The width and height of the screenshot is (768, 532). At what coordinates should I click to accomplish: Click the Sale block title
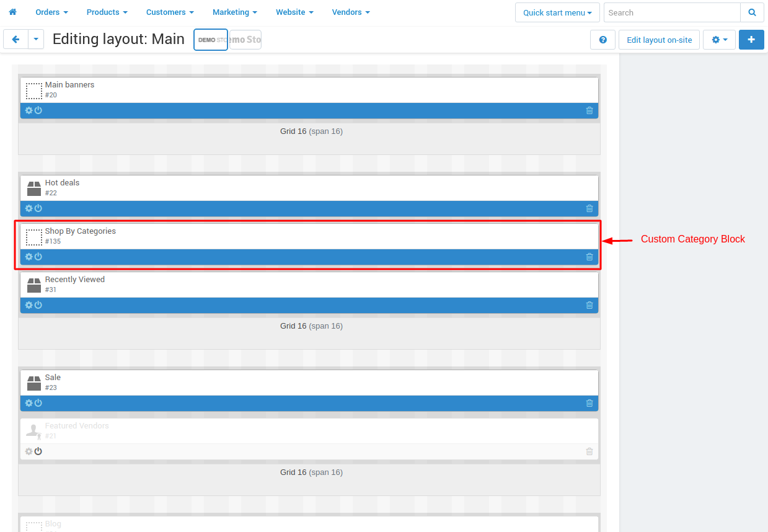53,378
